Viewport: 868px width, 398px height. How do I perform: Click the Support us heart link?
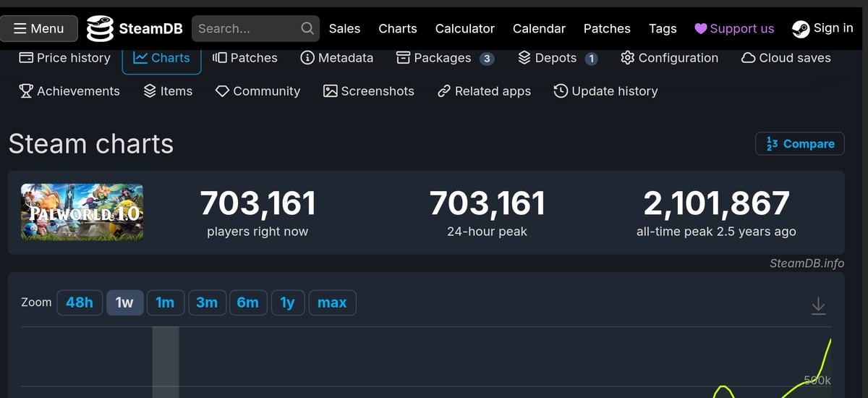(x=734, y=29)
